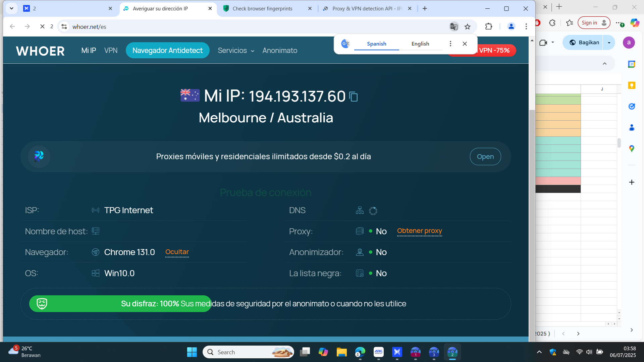Screen dimensions: 644x362
Task: Select Spanish in the translate popup
Action: coord(376,44)
